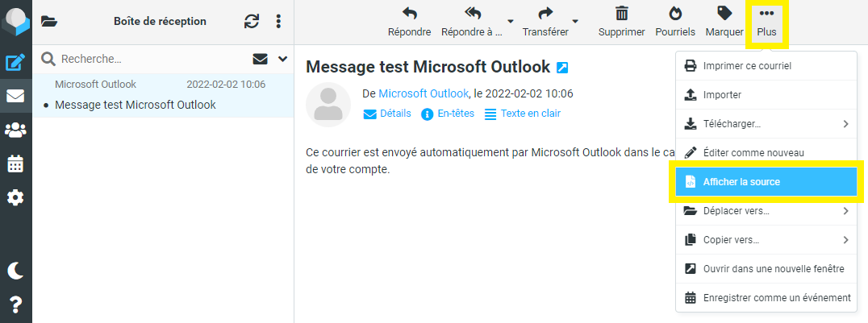This screenshot has height=323, width=868.
Task: Open the contacts icon in sidebar
Action: pos(15,130)
